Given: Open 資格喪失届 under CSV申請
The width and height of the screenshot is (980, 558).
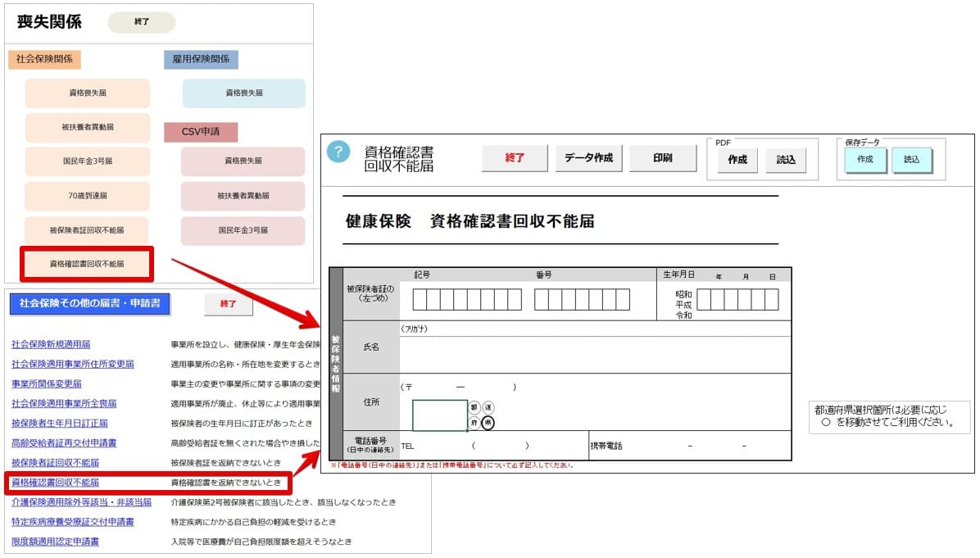Looking at the screenshot, I should pos(243,161).
